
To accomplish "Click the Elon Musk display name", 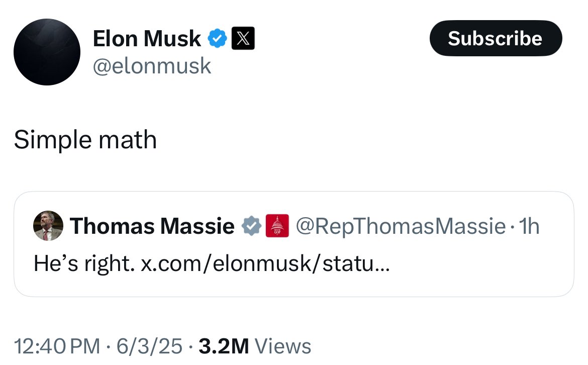I will [x=147, y=39].
